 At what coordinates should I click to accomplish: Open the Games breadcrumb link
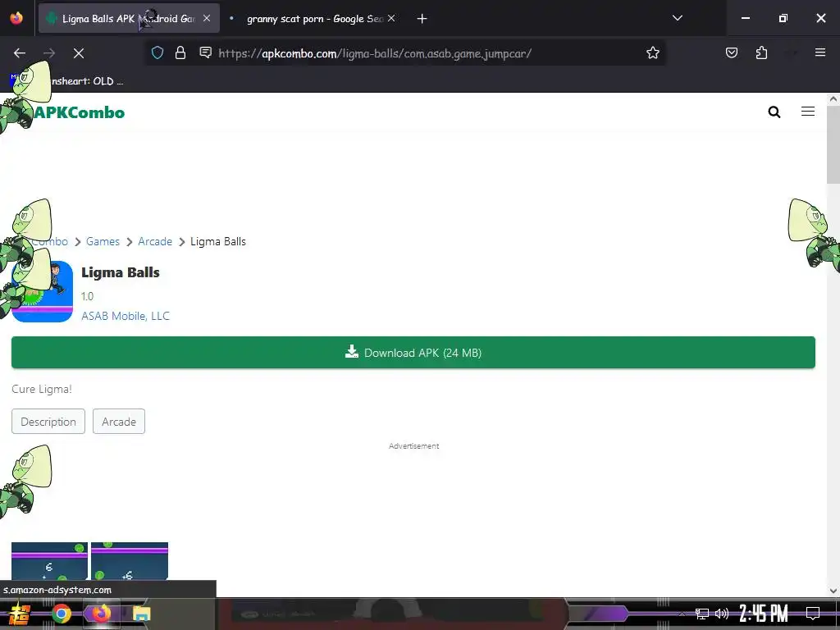103,242
